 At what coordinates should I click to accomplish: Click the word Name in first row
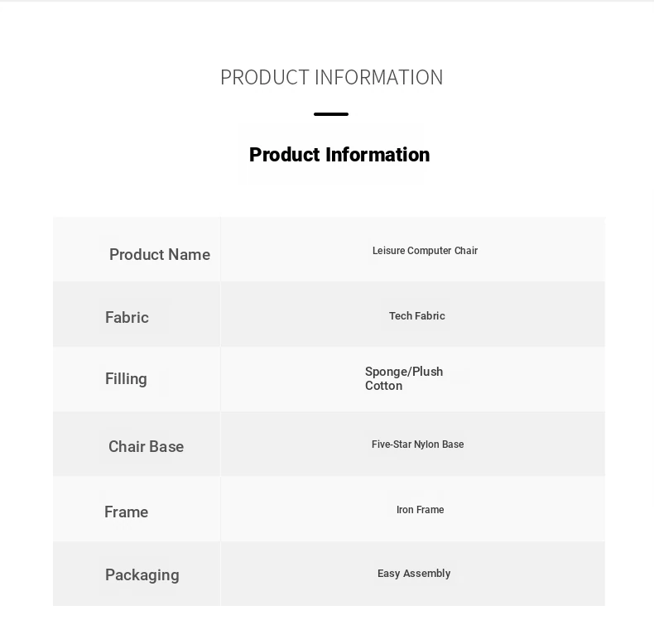[190, 254]
